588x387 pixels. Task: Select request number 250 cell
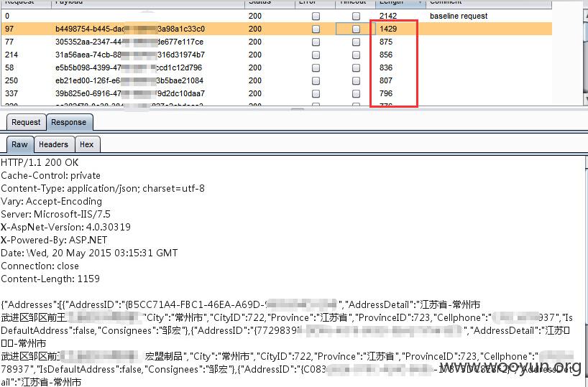(x=12, y=80)
